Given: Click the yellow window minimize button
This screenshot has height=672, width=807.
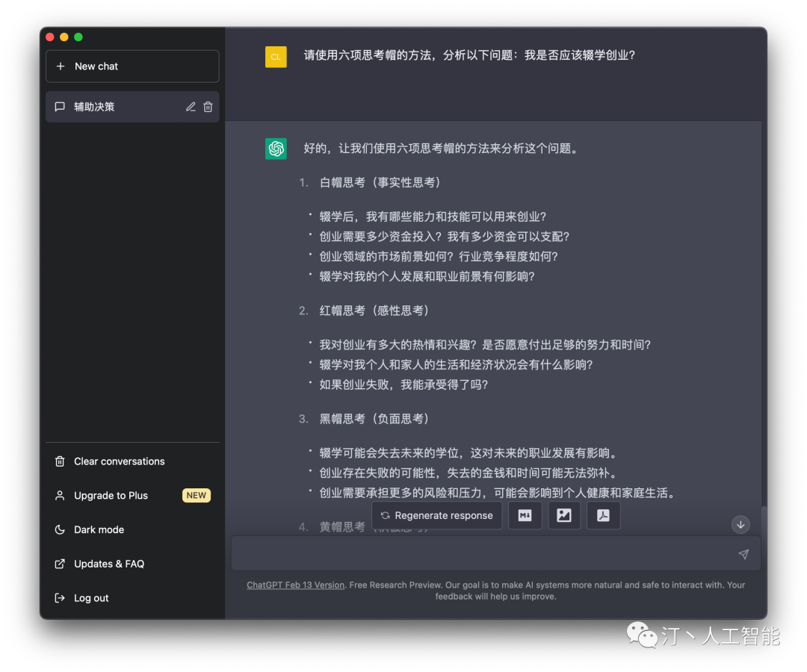Looking at the screenshot, I should [x=64, y=37].
